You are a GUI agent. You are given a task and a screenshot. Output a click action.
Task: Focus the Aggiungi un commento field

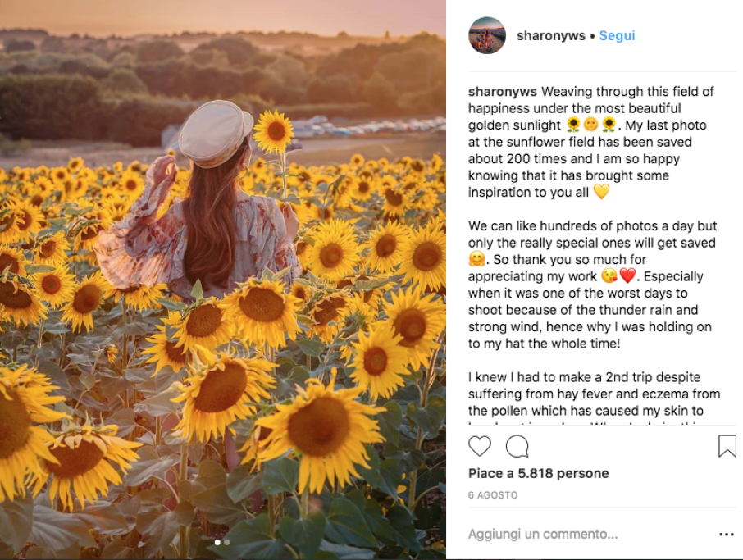(574, 535)
